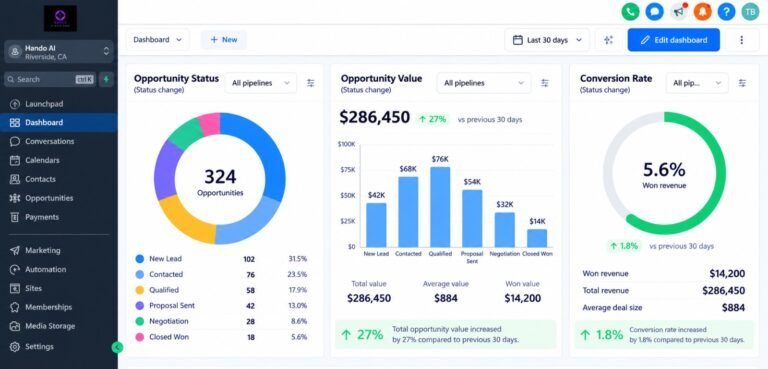768x369 pixels.
Task: Open Opportunity Value All pipelines dropdown
Action: pos(483,83)
